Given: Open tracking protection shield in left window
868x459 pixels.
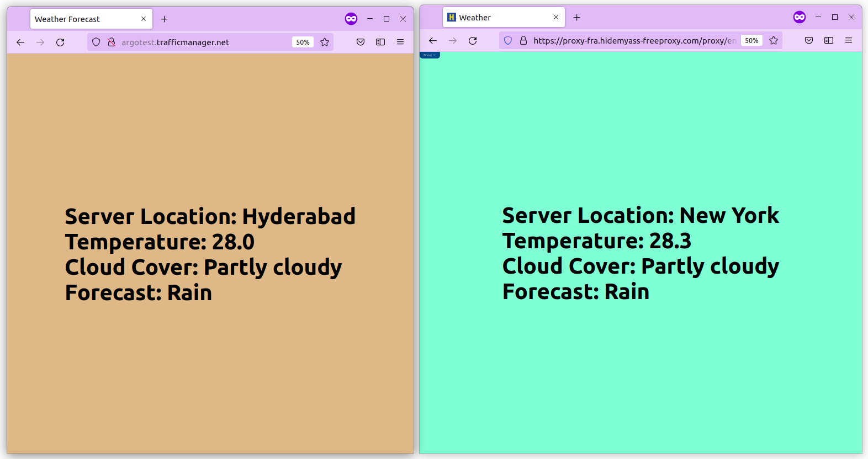Looking at the screenshot, I should (96, 42).
